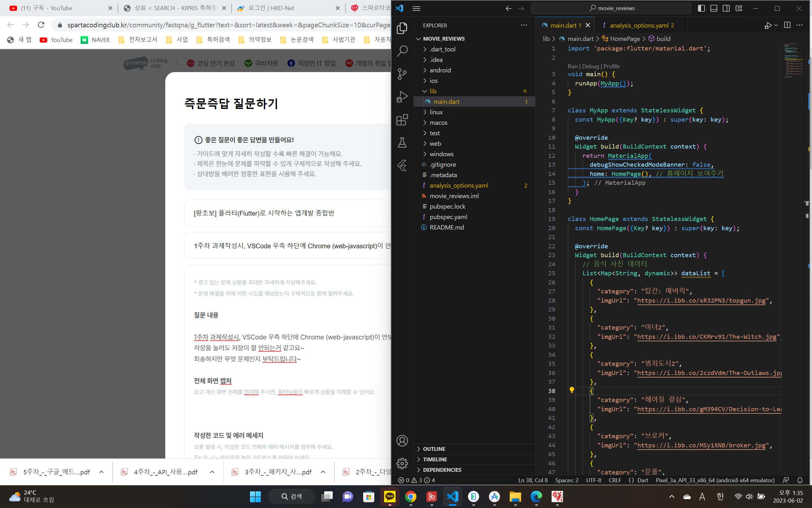
Task: Show hidden system tray icons
Action: tap(671, 496)
